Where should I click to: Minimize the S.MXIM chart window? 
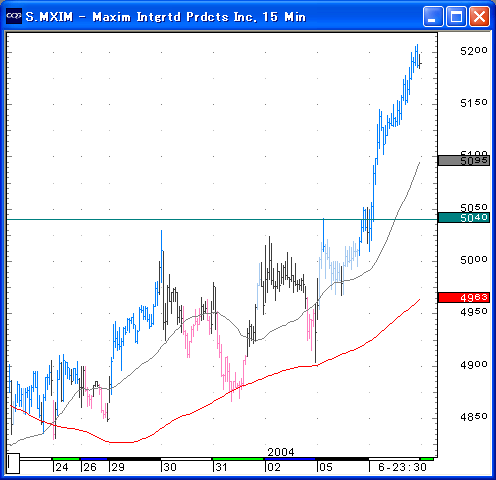click(x=432, y=16)
